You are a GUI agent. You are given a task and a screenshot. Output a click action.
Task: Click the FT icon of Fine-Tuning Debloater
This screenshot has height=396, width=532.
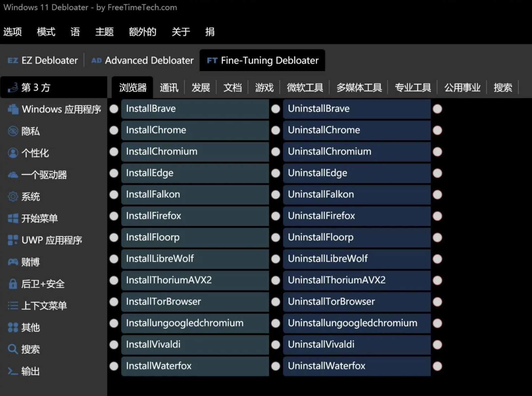(212, 61)
